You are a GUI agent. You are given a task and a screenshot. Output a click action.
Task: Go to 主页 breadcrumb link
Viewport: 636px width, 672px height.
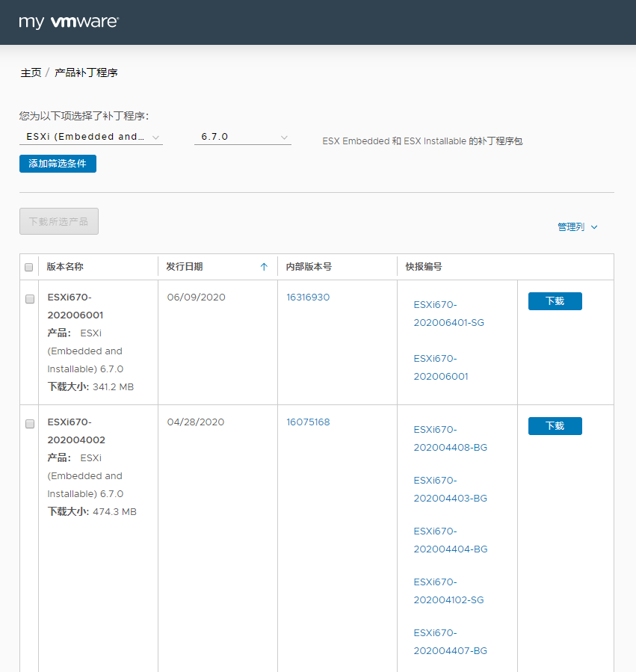[x=31, y=73]
